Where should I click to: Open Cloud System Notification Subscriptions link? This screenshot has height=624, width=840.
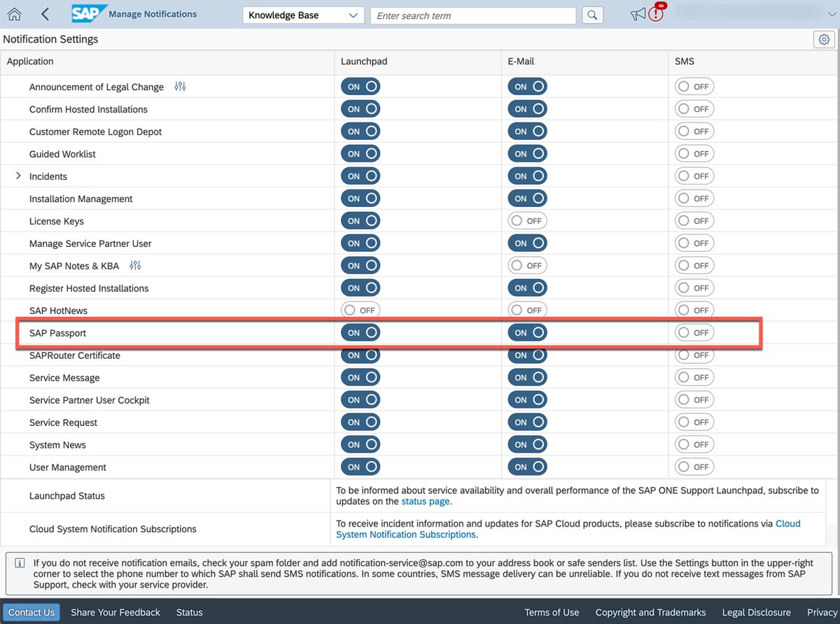click(x=568, y=529)
